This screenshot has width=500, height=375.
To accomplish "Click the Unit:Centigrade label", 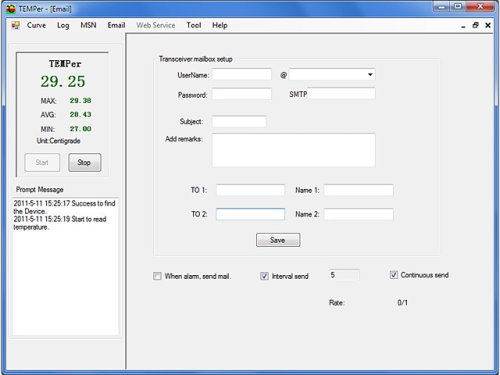I will 59,141.
